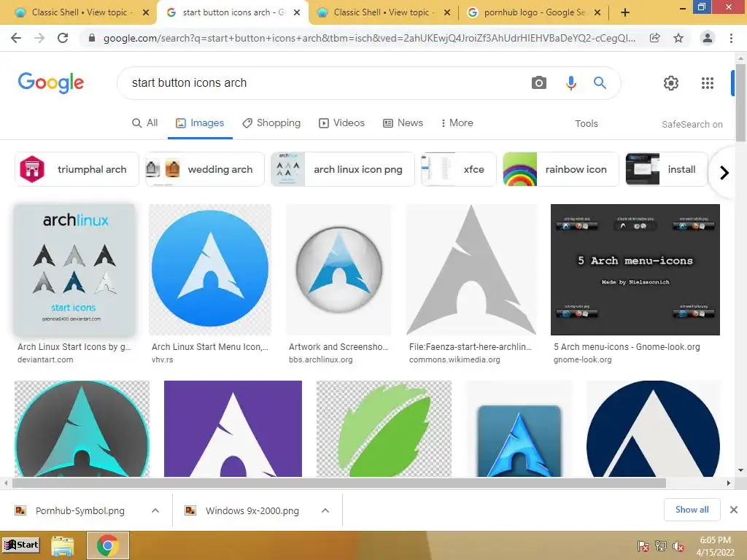747x560 pixels.
Task: Switch to the News tab
Action: point(403,122)
